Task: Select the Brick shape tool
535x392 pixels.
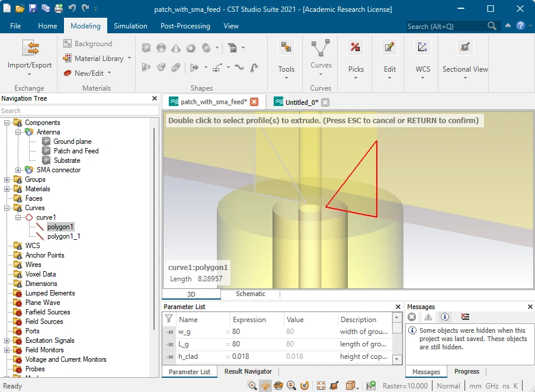Action: tap(146, 48)
